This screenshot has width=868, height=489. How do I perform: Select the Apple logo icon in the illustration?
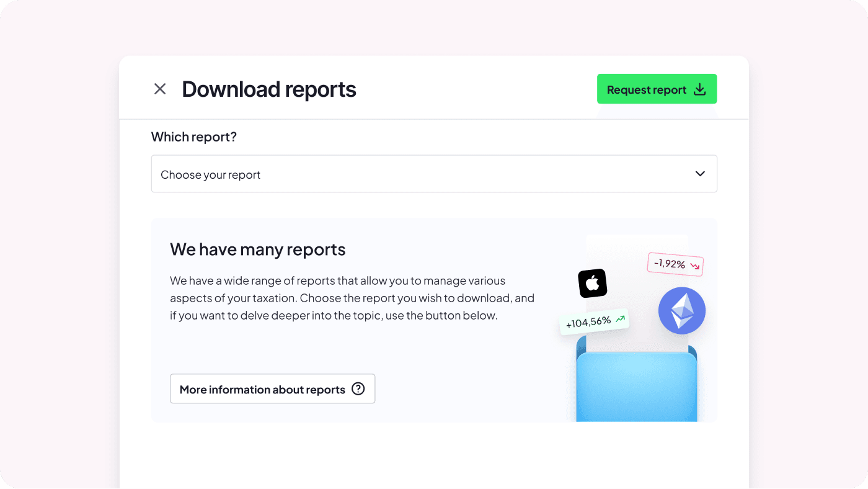[x=592, y=283]
